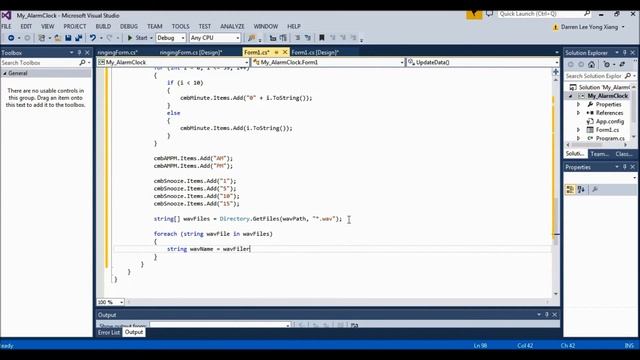The height and width of the screenshot is (360, 640).
Task: Show Properties panel in Categorized view
Action: coord(570,189)
